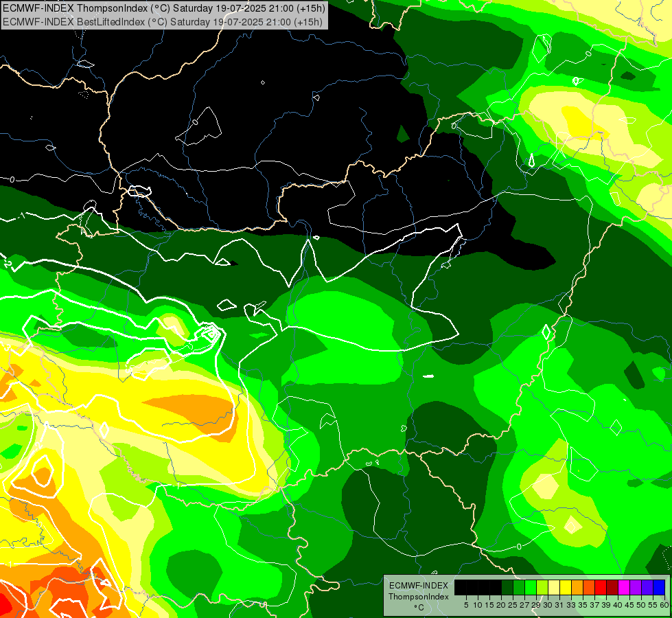Click legend scale value "33"
This screenshot has width=672, height=618.
coord(571,605)
